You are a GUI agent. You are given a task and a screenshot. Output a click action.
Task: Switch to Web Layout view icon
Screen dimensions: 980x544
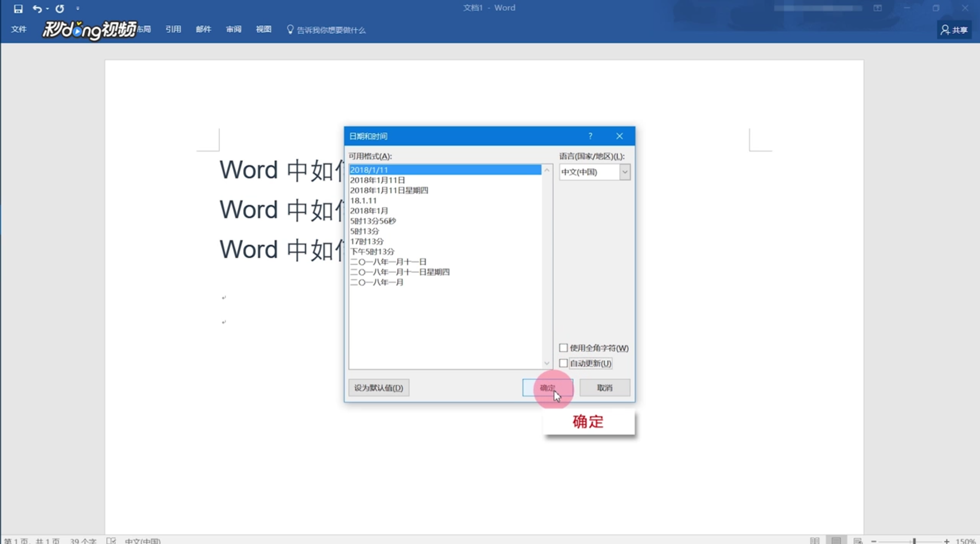[857, 540]
